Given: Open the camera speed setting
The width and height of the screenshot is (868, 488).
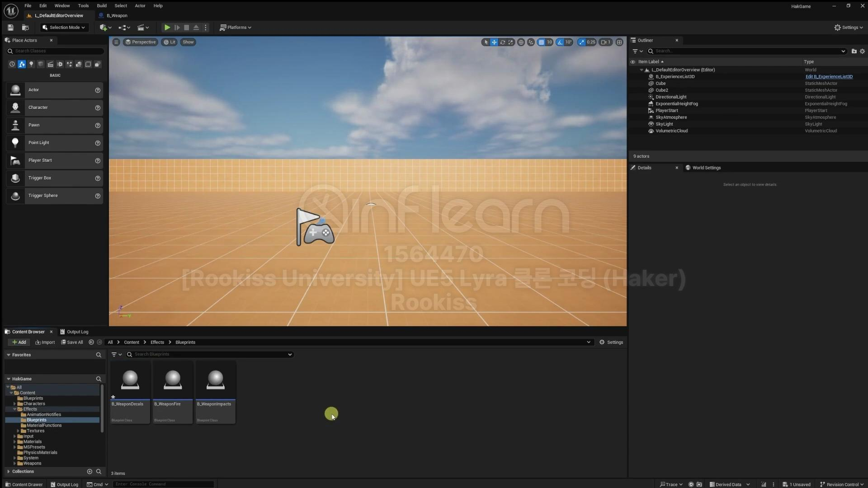Looking at the screenshot, I should pos(605,42).
